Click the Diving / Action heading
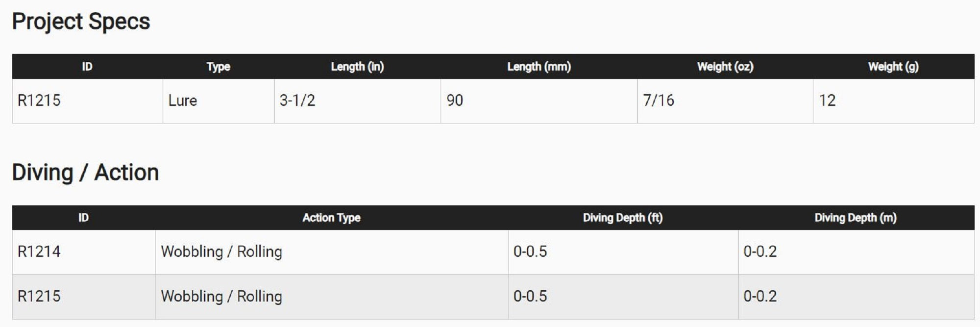Image resolution: width=980 pixels, height=327 pixels. click(85, 173)
